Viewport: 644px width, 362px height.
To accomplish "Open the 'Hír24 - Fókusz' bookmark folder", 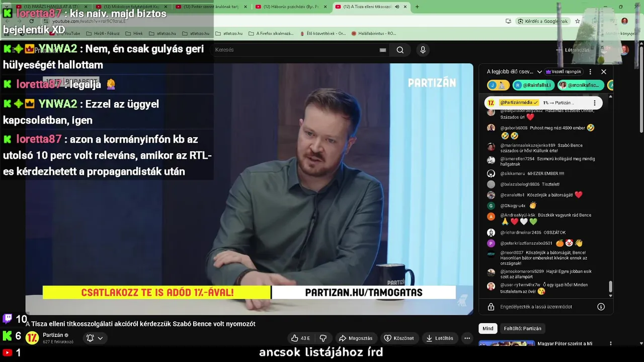I will (102, 33).
